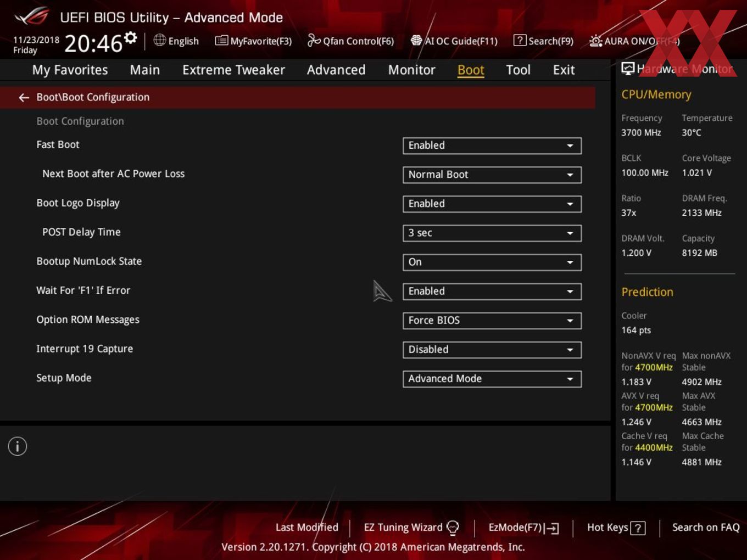Viewport: 747px width, 560px height.
Task: Open Option ROM Messages dropdown
Action: (x=492, y=320)
